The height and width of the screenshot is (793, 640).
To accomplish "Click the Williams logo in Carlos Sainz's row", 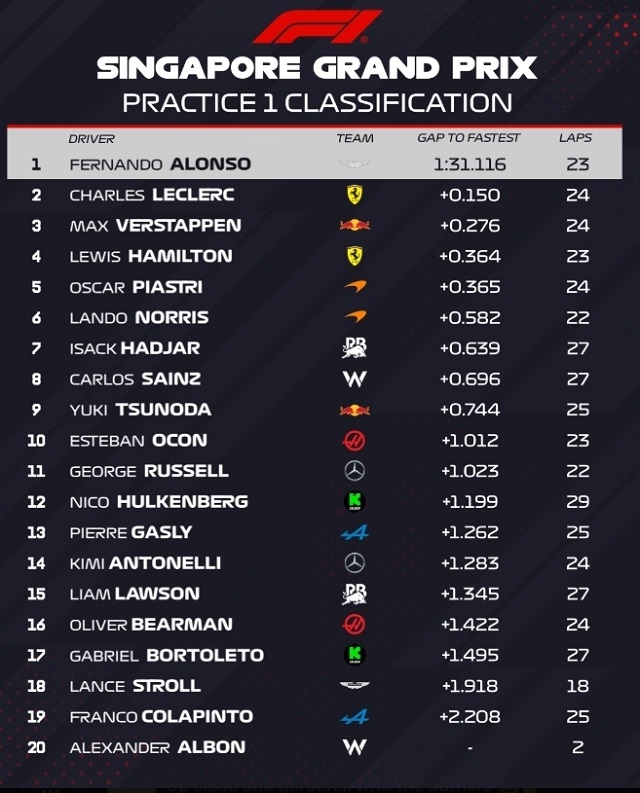I will click(355, 379).
